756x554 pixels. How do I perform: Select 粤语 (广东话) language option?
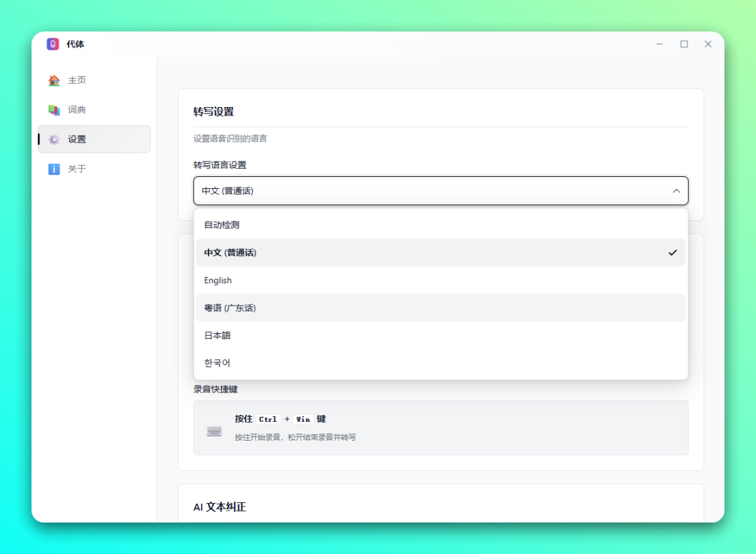pyautogui.click(x=230, y=308)
